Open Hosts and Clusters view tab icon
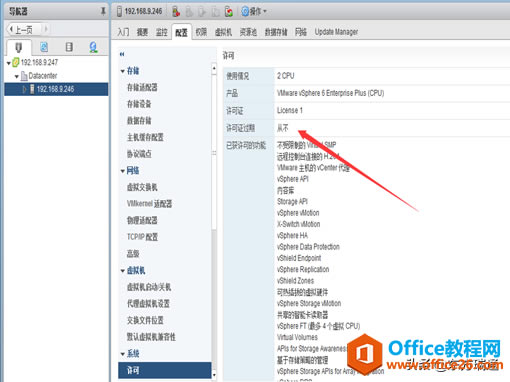The height and width of the screenshot is (382, 510). click(19, 47)
